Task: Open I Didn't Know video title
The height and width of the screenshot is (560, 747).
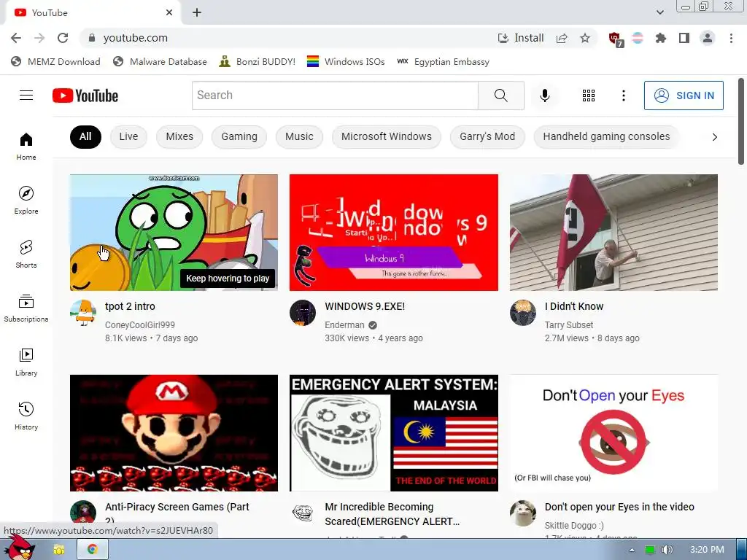Action: click(x=574, y=307)
